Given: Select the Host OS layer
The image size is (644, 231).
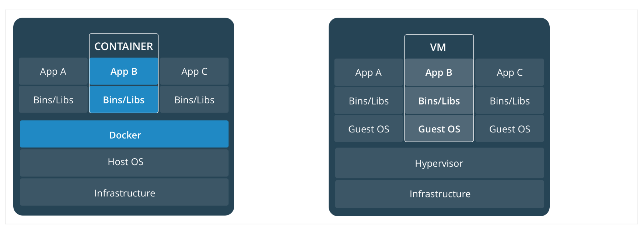Looking at the screenshot, I should 124,162.
